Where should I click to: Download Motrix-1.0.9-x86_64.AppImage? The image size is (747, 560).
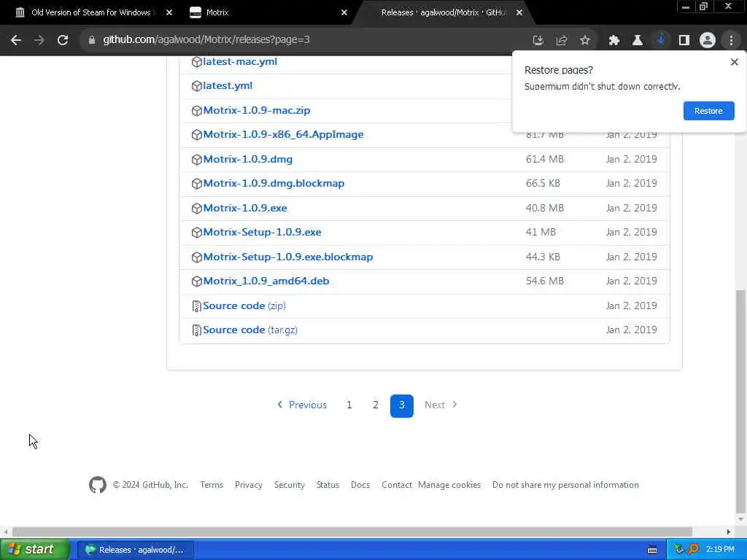coord(284,135)
